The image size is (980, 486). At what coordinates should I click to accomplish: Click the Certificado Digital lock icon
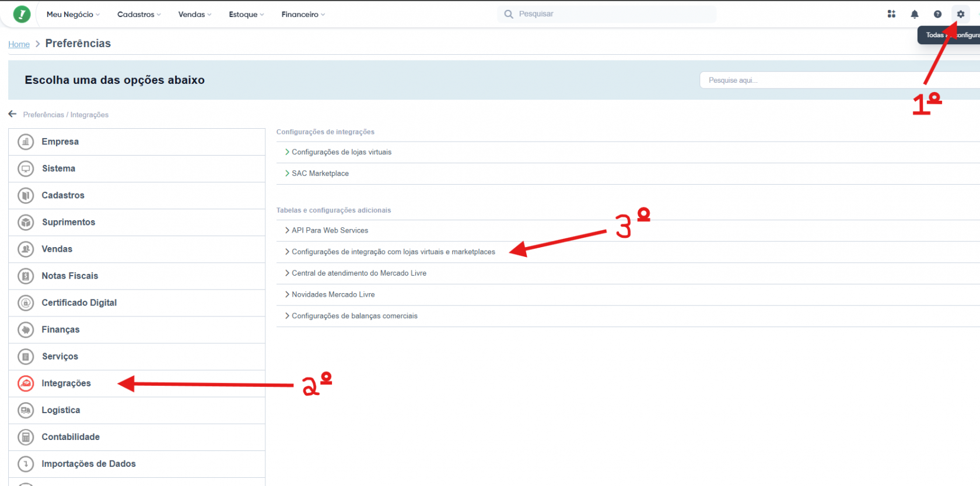click(26, 303)
